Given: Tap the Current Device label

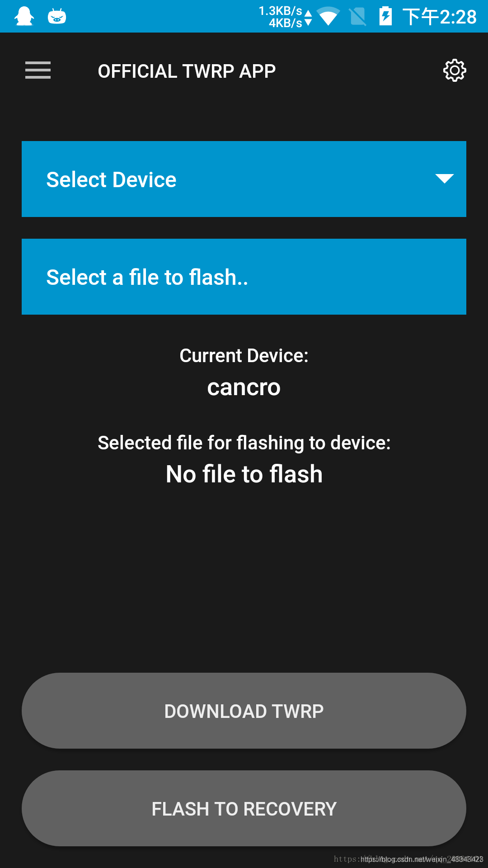Looking at the screenshot, I should [x=244, y=356].
